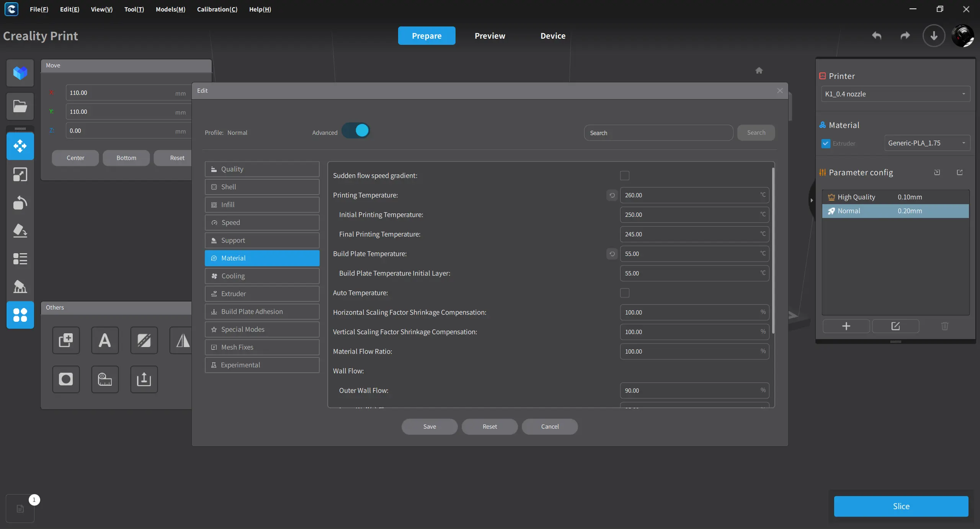
Task: Select the Build Plate Adhesion category
Action: click(x=262, y=312)
